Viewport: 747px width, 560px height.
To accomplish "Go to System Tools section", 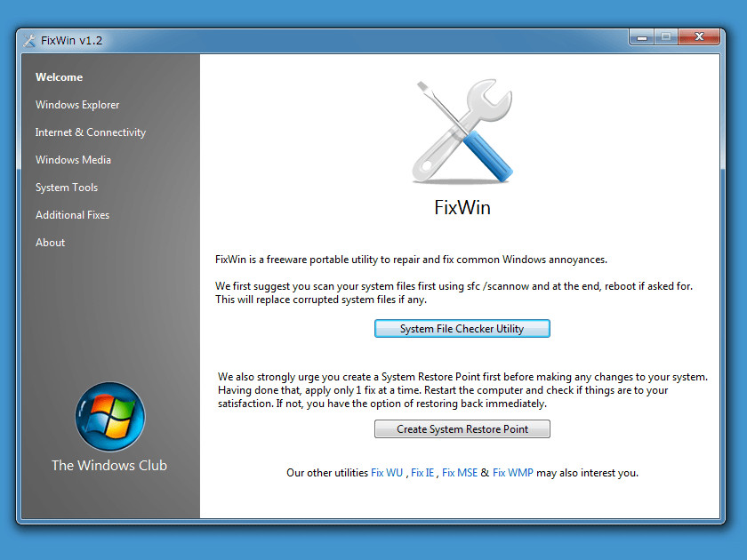I will 67,188.
